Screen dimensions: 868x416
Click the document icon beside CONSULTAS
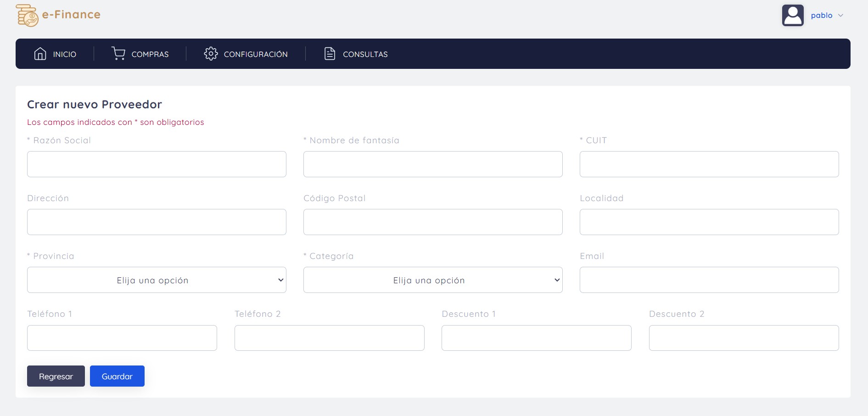[x=329, y=54]
